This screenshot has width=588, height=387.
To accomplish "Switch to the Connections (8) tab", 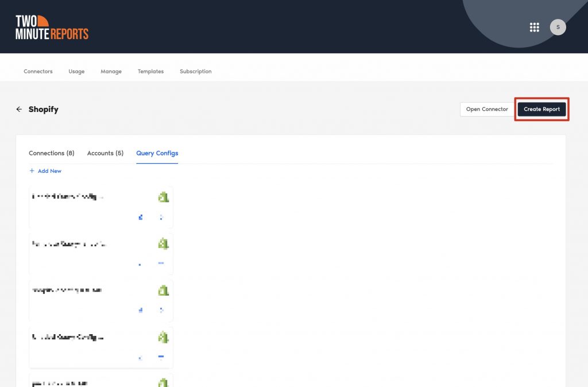I will click(x=52, y=153).
